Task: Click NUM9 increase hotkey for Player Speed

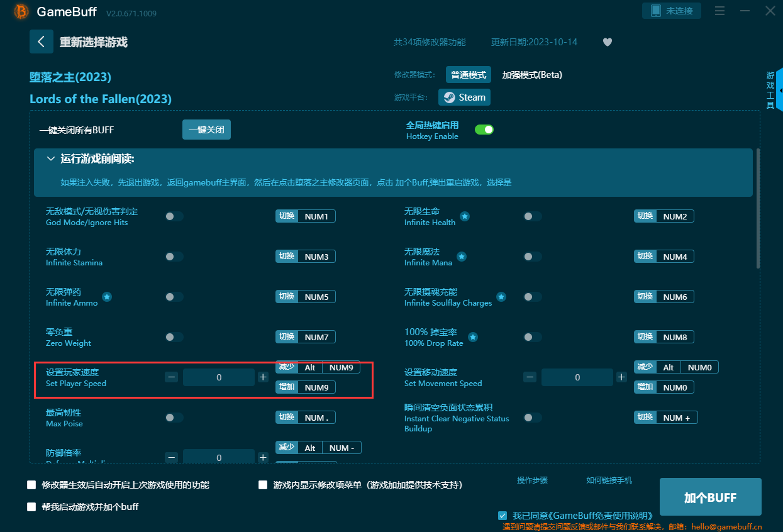Action: [317, 387]
